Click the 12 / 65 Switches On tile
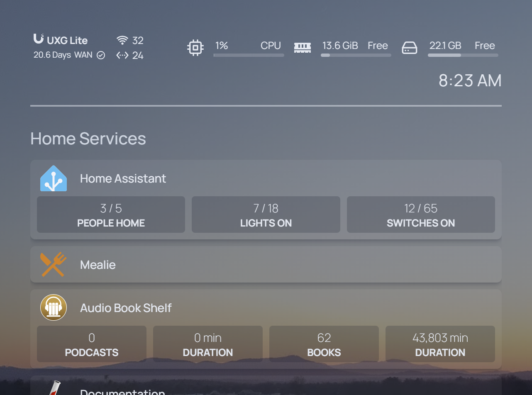Image resolution: width=532 pixels, height=395 pixels. tap(421, 215)
